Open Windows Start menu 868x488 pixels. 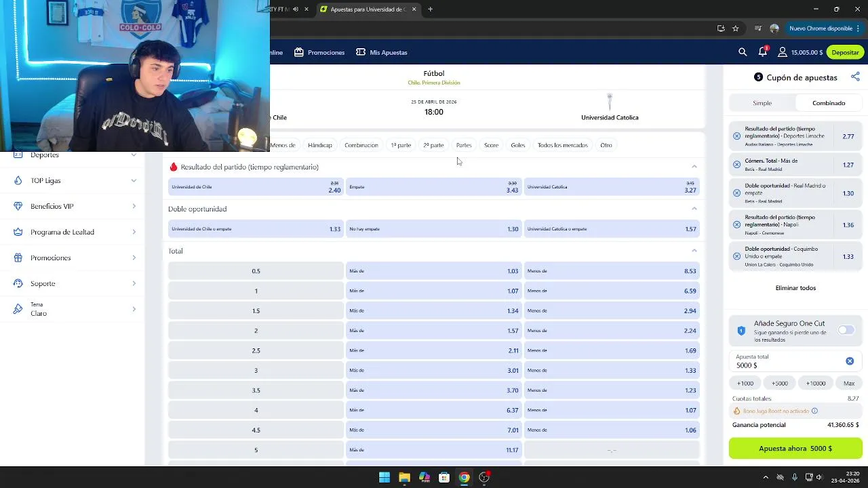click(384, 478)
